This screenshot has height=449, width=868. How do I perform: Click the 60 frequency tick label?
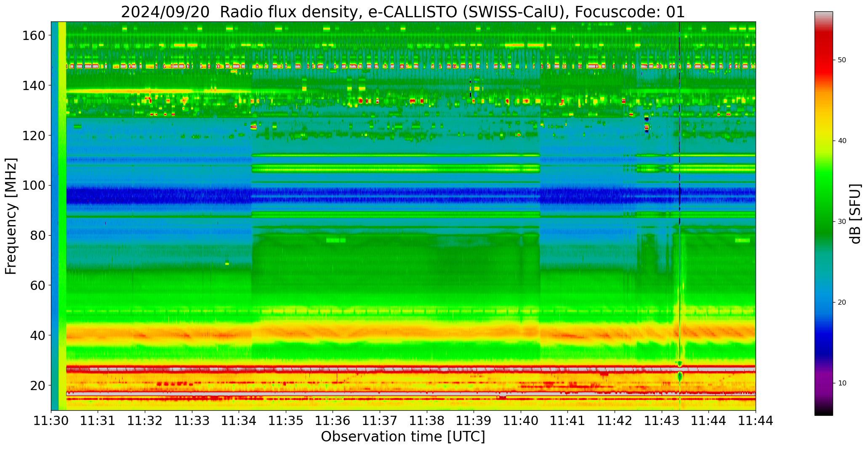(x=37, y=285)
